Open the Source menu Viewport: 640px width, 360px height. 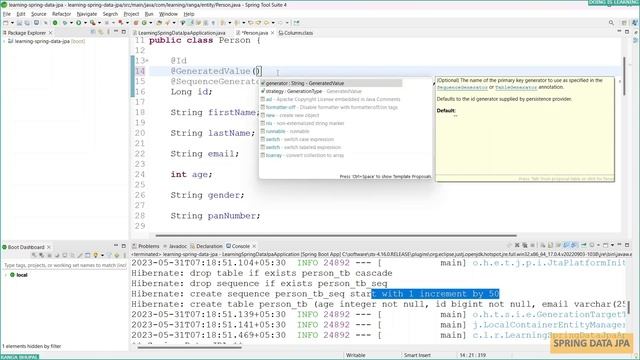tap(39, 14)
